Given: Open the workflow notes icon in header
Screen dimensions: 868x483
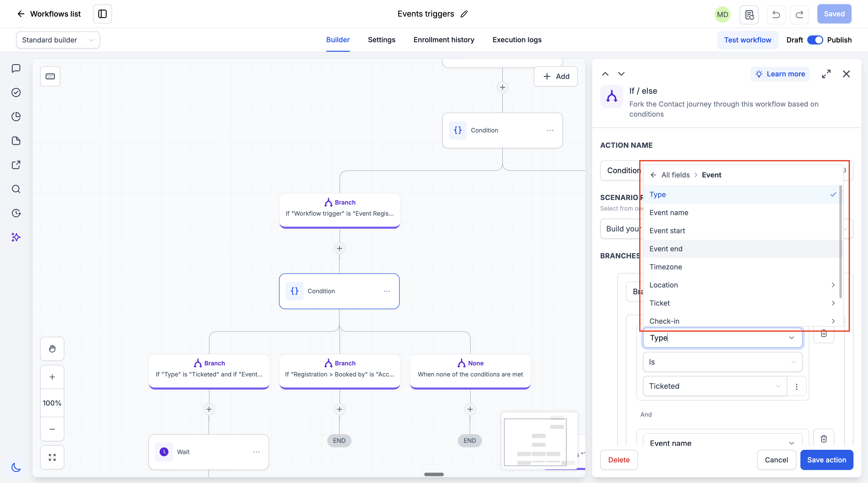Looking at the screenshot, I should [x=749, y=15].
